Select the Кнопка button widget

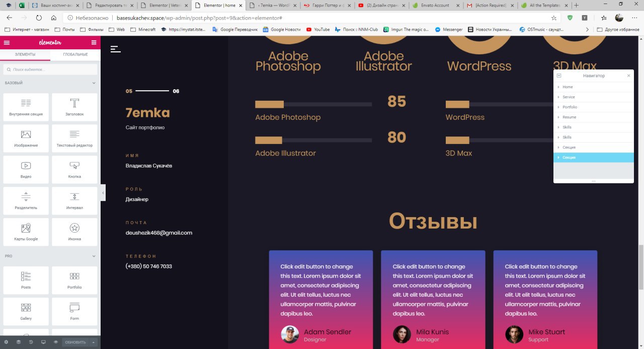point(74,170)
